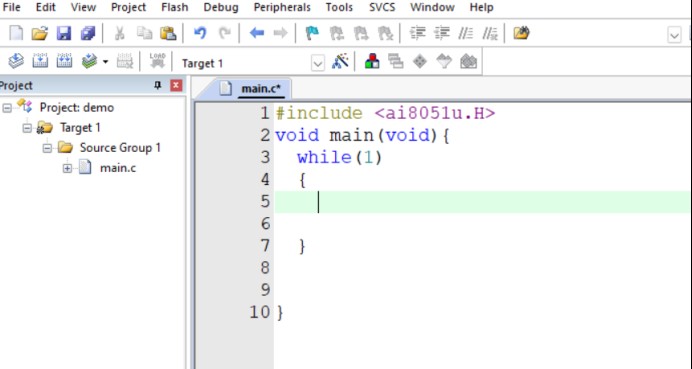Go to next bookmark icon

(361, 33)
